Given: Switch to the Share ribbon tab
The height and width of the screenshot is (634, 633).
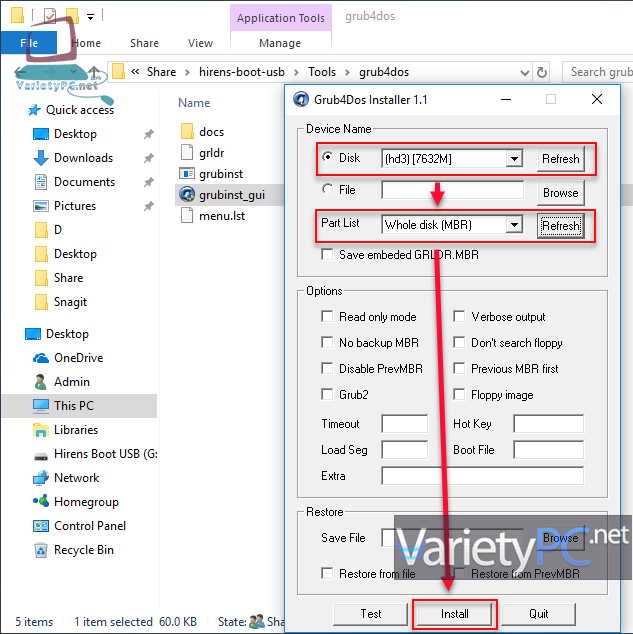Looking at the screenshot, I should tap(144, 43).
